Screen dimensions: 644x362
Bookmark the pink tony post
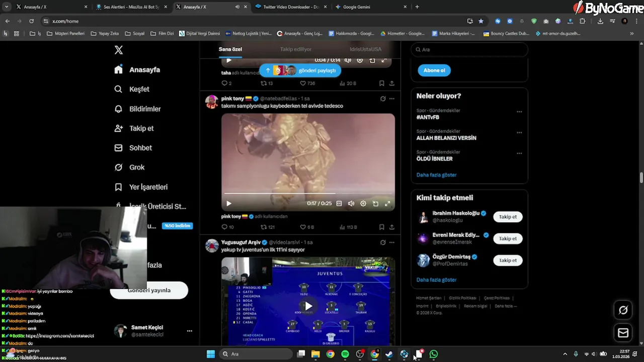(x=382, y=227)
